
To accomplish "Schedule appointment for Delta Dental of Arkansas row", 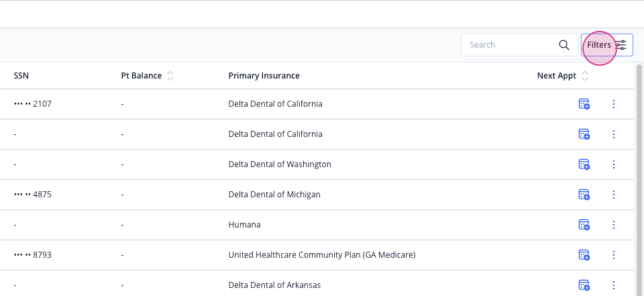I will pos(584,285).
